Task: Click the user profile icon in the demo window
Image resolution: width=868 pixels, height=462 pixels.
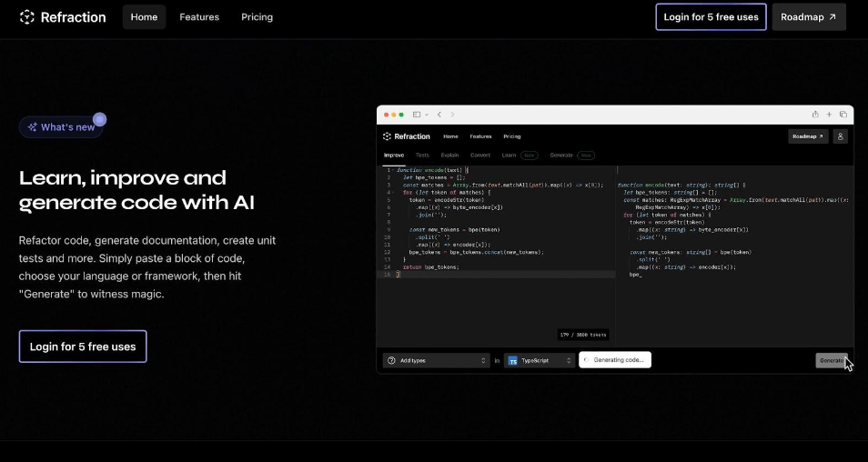Action: [x=840, y=136]
